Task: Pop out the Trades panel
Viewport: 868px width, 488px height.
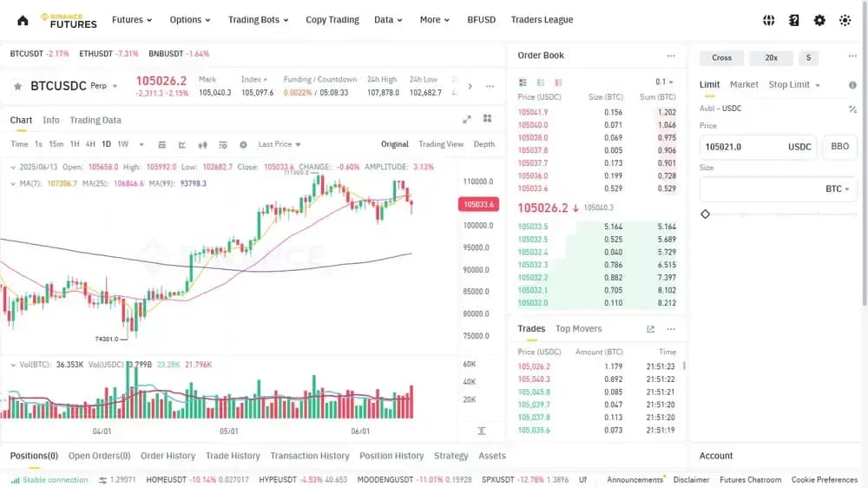Action: pyautogui.click(x=650, y=329)
